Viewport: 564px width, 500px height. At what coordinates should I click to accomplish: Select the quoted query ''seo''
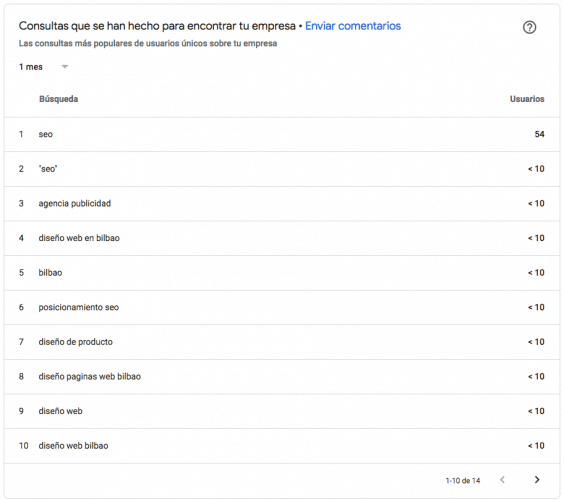point(48,169)
